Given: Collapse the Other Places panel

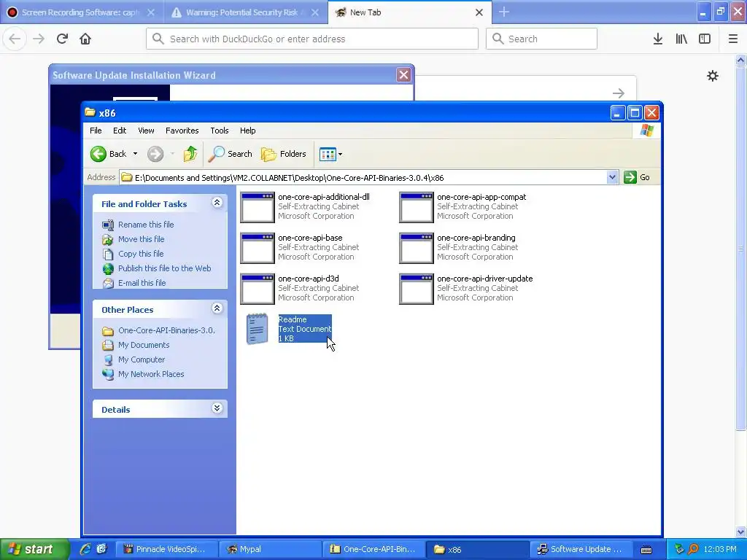Looking at the screenshot, I should click(x=217, y=308).
